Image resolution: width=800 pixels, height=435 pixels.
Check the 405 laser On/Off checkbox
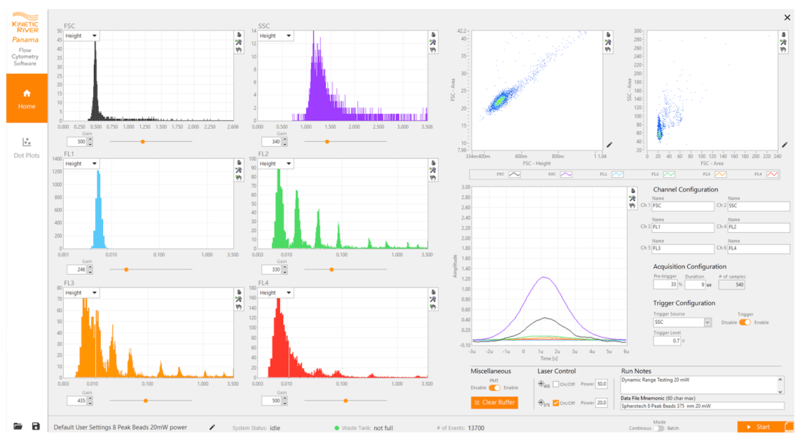pyautogui.click(x=556, y=385)
